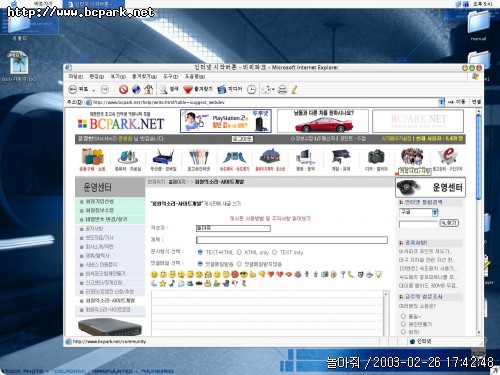
Task: Click the logout button in the gray bar
Action: [242, 139]
